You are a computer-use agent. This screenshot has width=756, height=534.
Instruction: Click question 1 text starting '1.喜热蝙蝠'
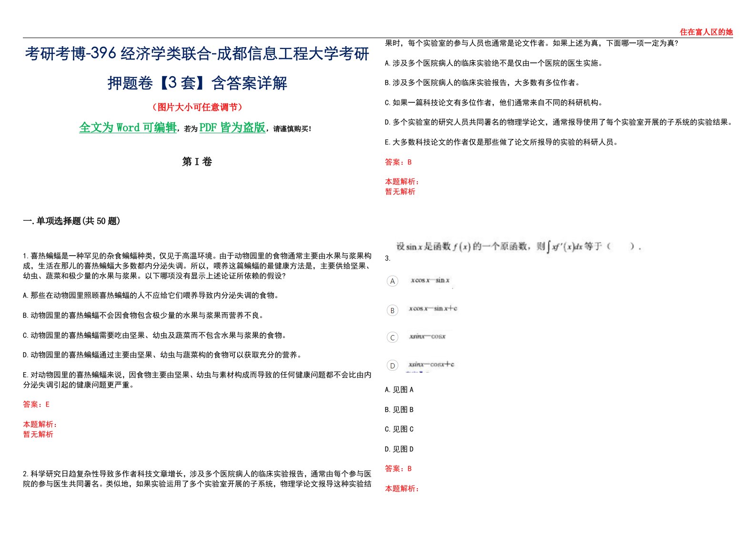pyautogui.click(x=197, y=266)
